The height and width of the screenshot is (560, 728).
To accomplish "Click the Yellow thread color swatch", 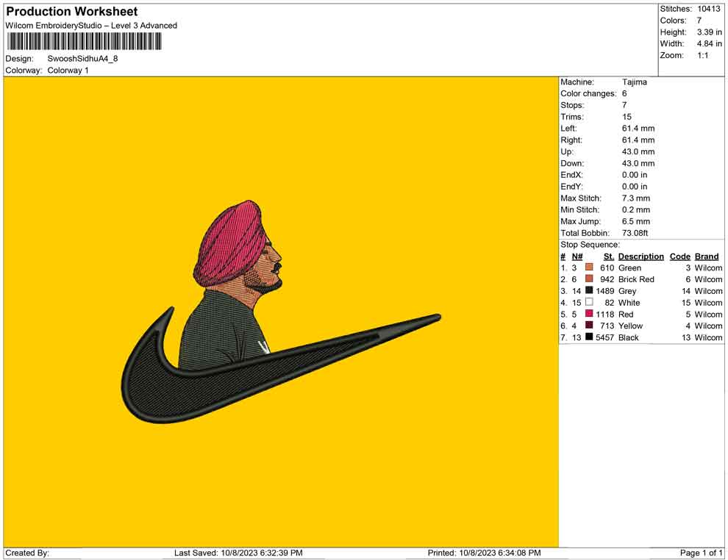I will point(589,326).
